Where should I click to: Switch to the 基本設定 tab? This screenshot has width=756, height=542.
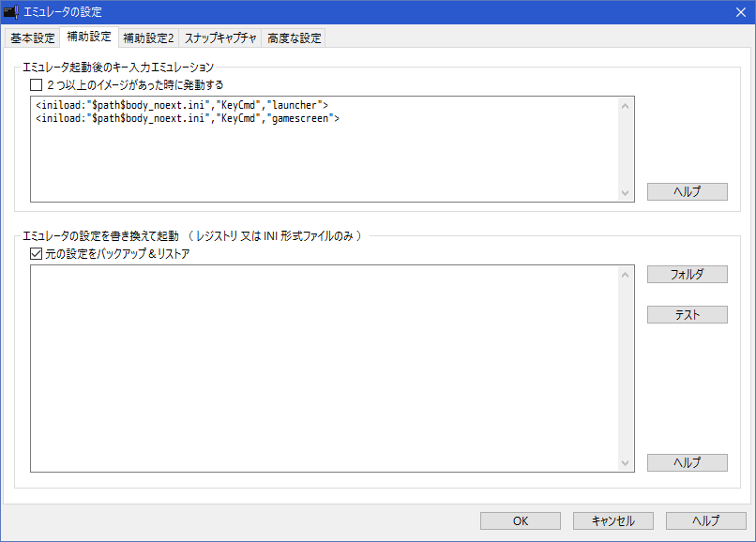pyautogui.click(x=33, y=38)
